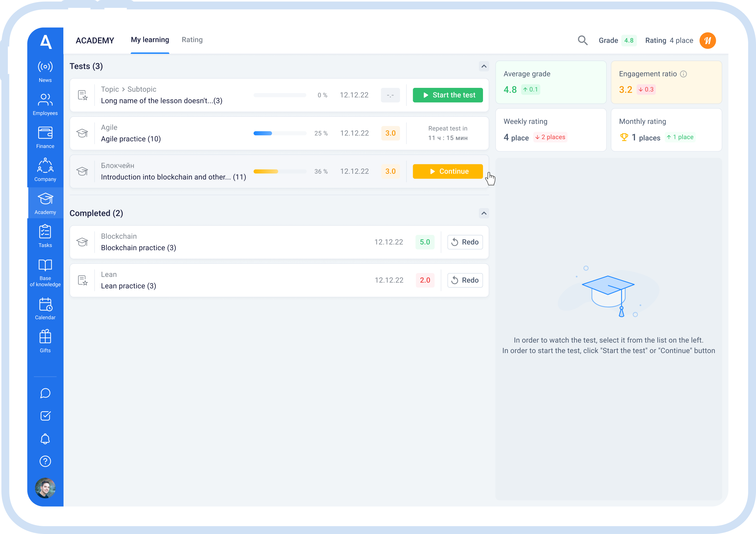The height and width of the screenshot is (534, 756).
Task: Select the My learning tab
Action: pos(150,40)
